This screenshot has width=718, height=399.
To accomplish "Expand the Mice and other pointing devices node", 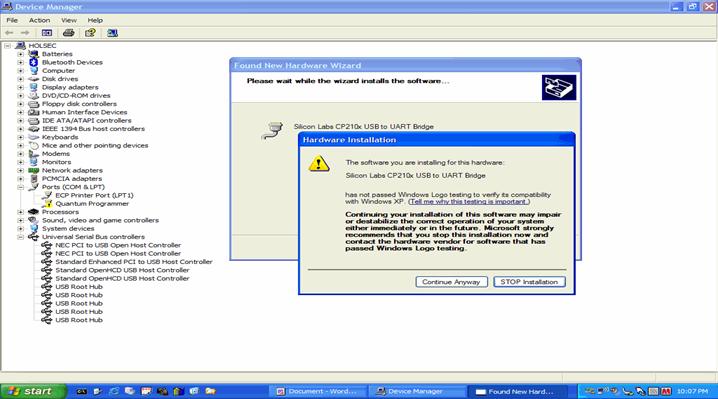I will coord(20,145).
